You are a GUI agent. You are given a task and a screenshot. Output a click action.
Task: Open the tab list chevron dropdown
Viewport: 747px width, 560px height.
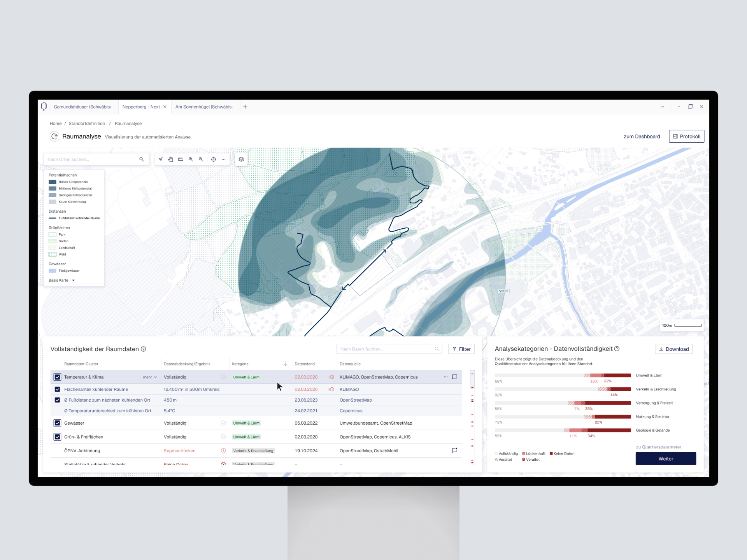(x=663, y=107)
